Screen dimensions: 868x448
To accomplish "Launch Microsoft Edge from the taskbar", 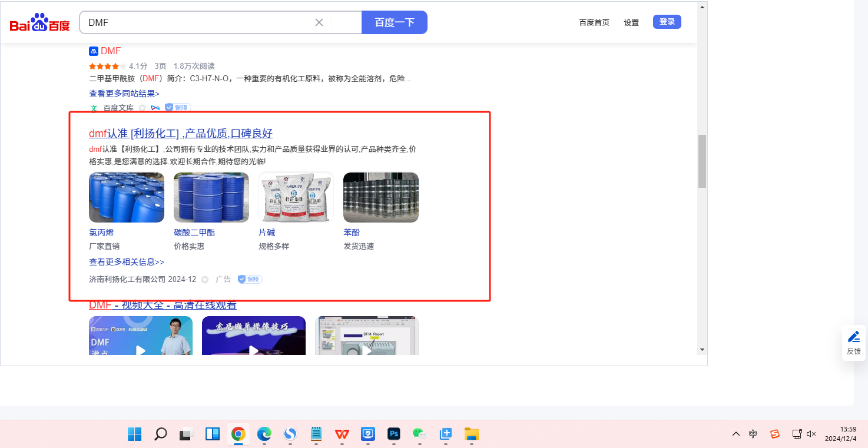I will pyautogui.click(x=264, y=434).
